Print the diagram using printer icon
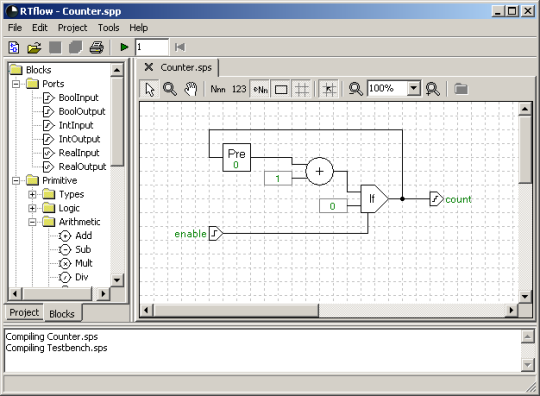 [97, 47]
